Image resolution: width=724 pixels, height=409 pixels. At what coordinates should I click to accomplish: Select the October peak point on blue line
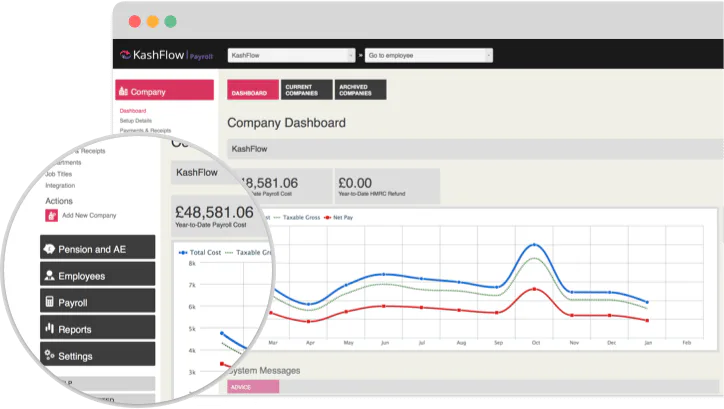point(535,244)
